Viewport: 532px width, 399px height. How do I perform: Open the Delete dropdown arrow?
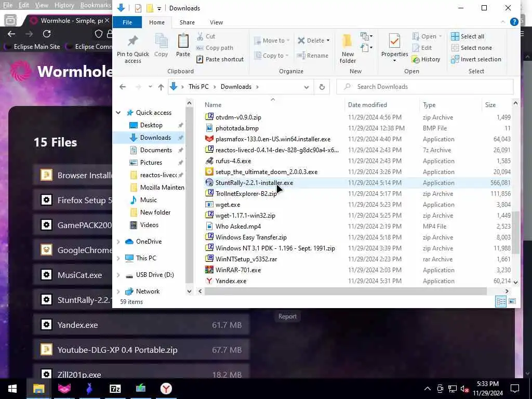click(x=328, y=41)
